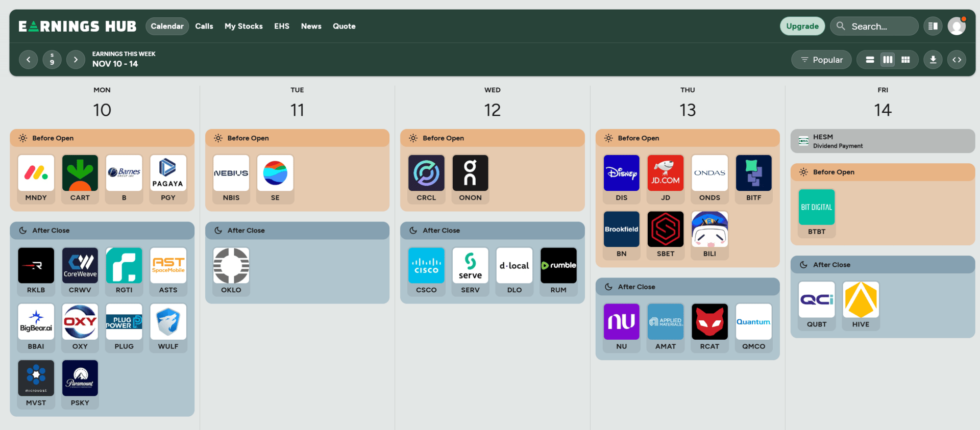Open the BITF stock tile
Image resolution: width=980 pixels, height=430 pixels.
point(754,179)
